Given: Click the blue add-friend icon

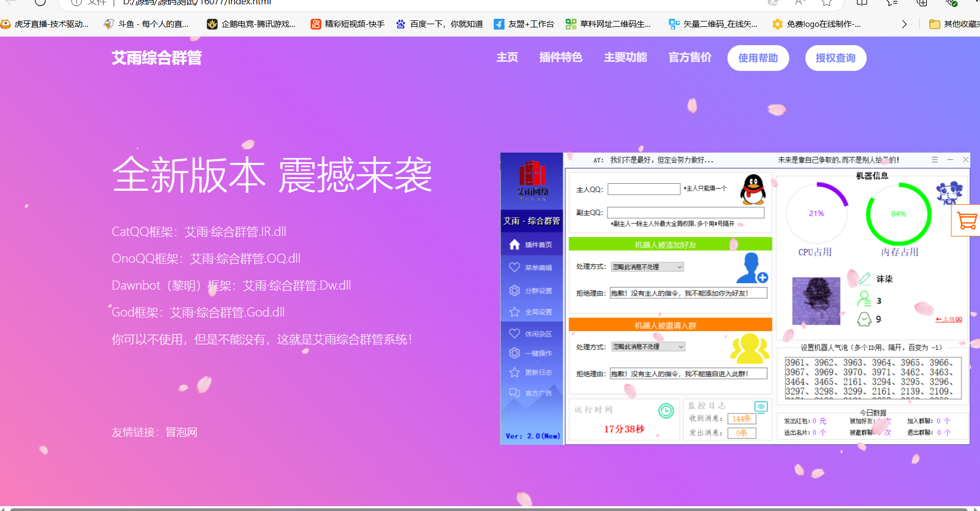Looking at the screenshot, I should [752, 268].
